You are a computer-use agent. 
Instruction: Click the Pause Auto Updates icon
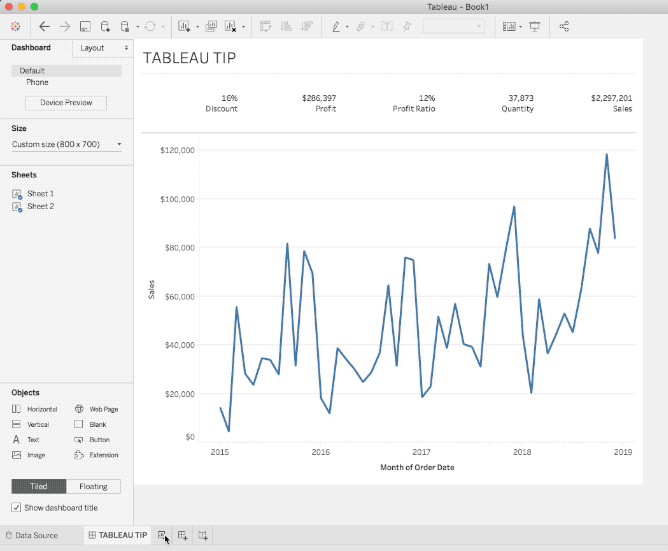(x=124, y=26)
